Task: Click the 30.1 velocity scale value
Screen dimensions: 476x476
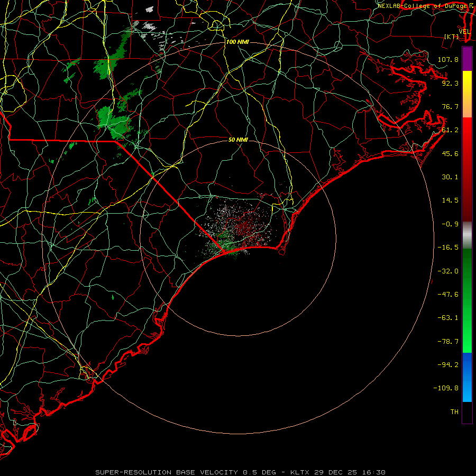Action: pyautogui.click(x=450, y=177)
